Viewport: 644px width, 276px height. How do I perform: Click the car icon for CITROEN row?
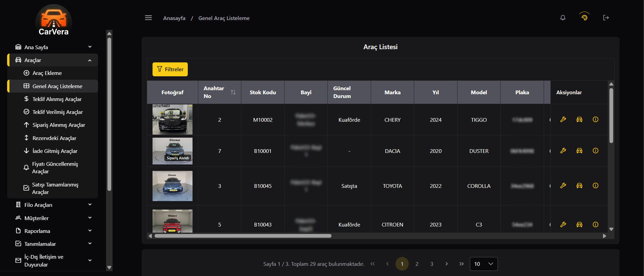click(x=579, y=224)
